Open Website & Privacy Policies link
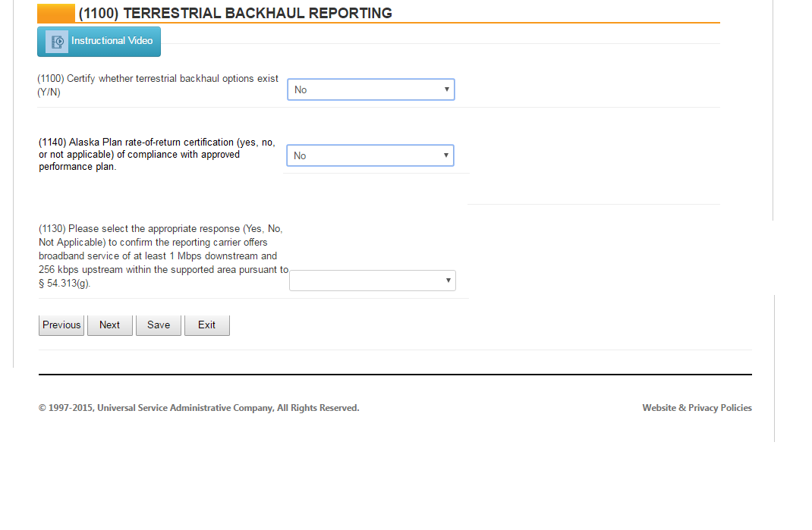 pyautogui.click(x=697, y=408)
